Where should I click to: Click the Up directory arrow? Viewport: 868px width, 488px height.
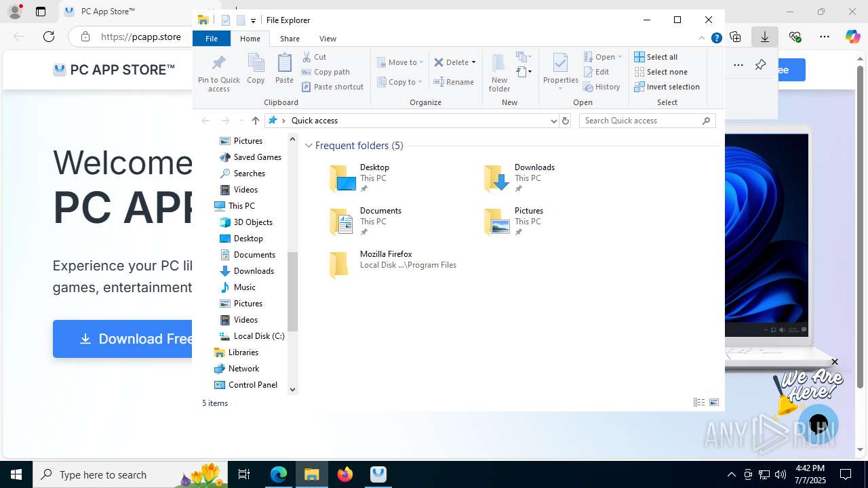click(255, 121)
